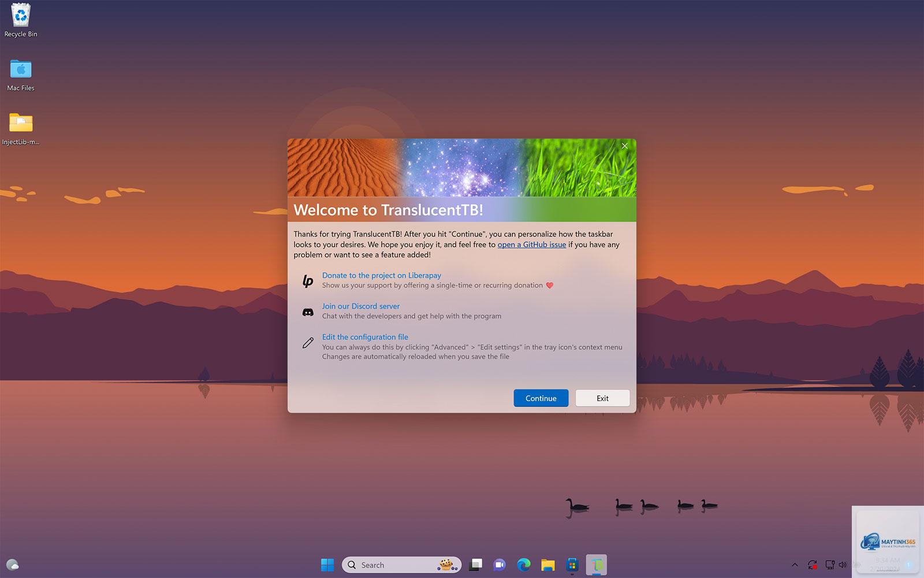The width and height of the screenshot is (924, 578).
Task: Select the InjectLib desktop folder
Action: tap(21, 128)
